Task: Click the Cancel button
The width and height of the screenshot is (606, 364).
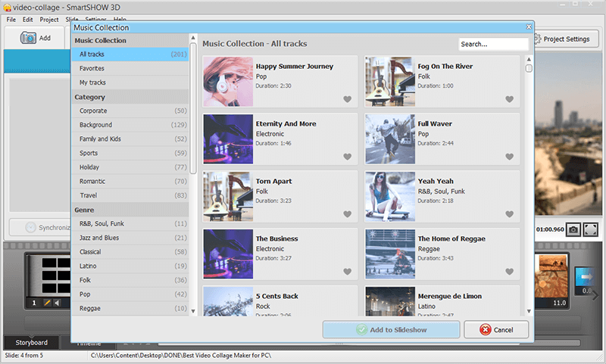Action: point(496,330)
